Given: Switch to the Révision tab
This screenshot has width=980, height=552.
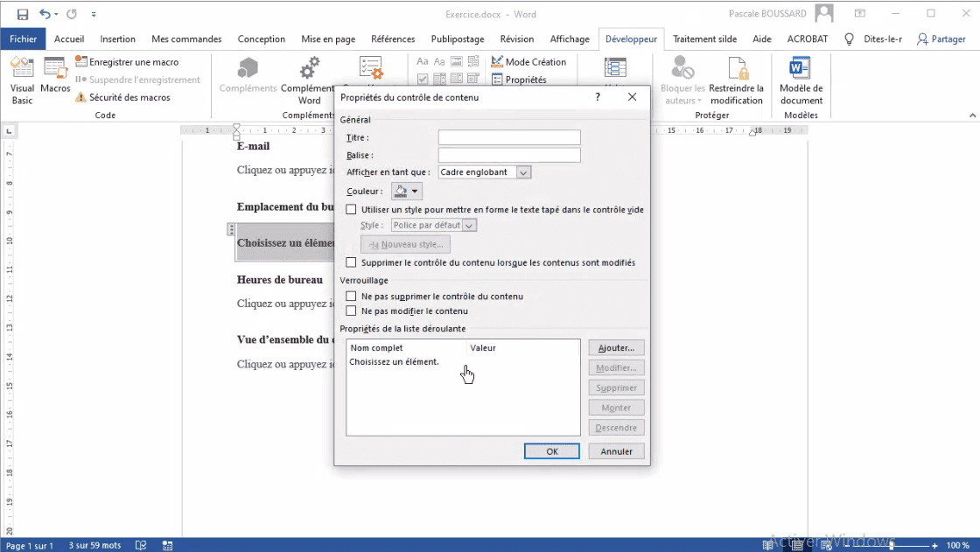Looking at the screenshot, I should point(516,38).
